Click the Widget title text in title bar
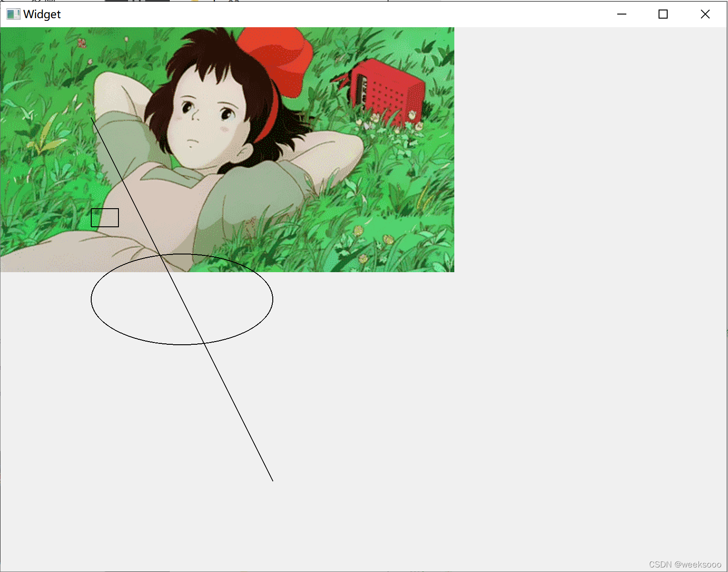This screenshot has height=572, width=728. click(42, 14)
